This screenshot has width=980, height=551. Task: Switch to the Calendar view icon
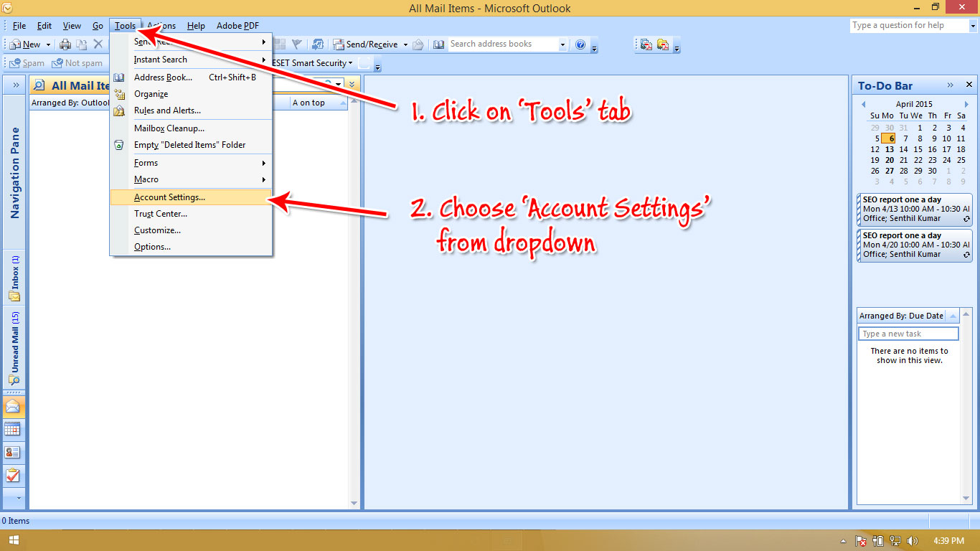pyautogui.click(x=14, y=429)
